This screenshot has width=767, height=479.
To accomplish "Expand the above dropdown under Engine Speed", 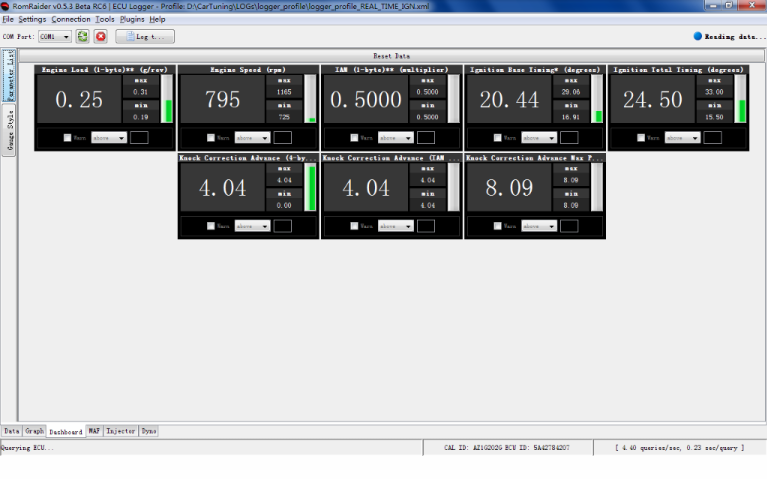I will pyautogui.click(x=252, y=138).
